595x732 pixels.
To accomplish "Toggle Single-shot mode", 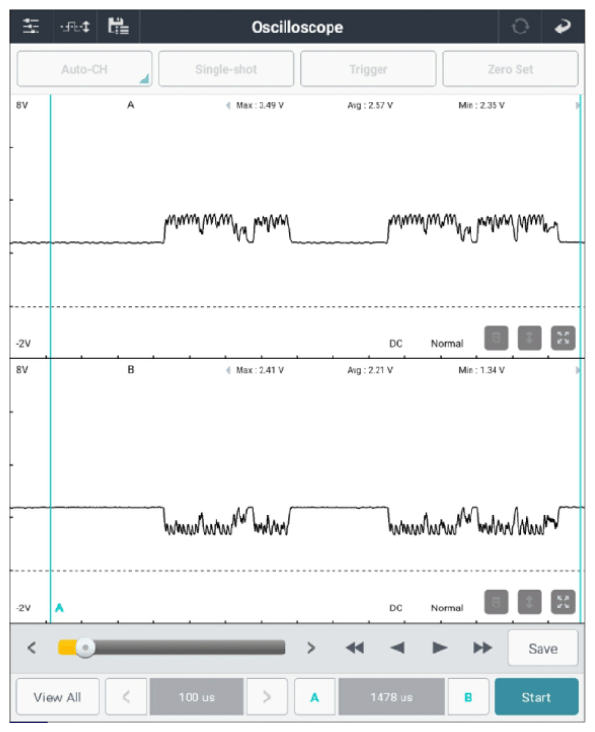I will pyautogui.click(x=226, y=69).
